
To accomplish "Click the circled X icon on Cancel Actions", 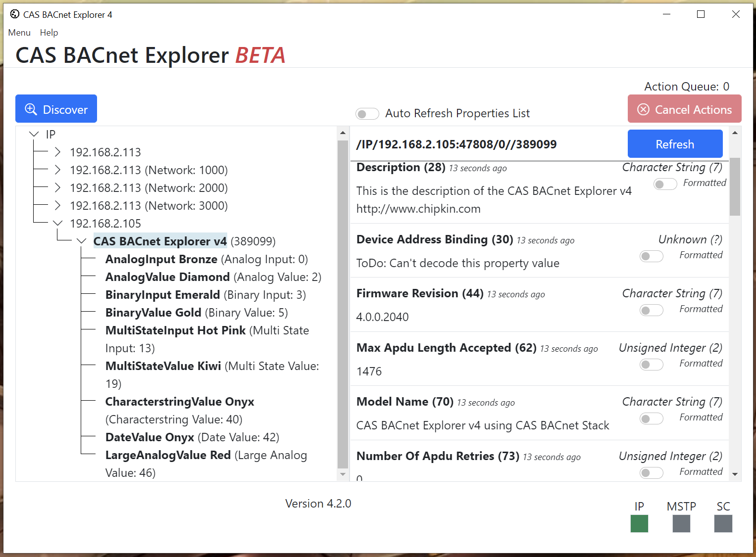I will click(643, 109).
